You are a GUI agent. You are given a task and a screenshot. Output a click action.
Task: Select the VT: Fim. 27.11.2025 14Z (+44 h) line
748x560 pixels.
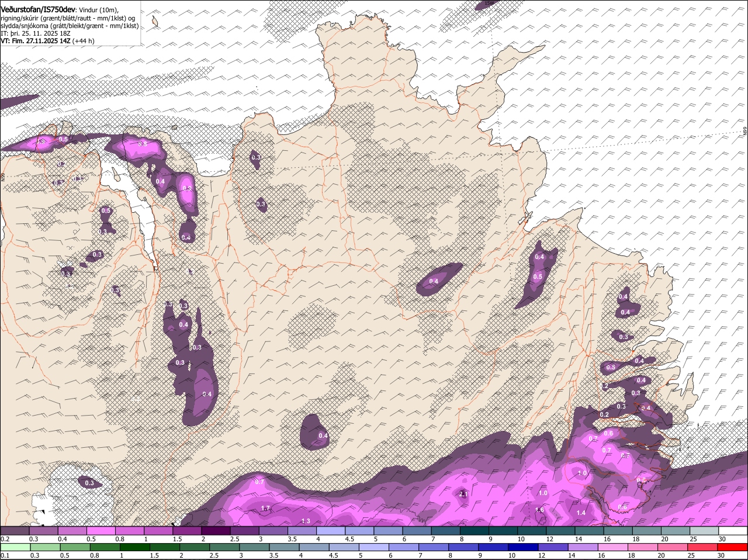pyautogui.click(x=48, y=41)
